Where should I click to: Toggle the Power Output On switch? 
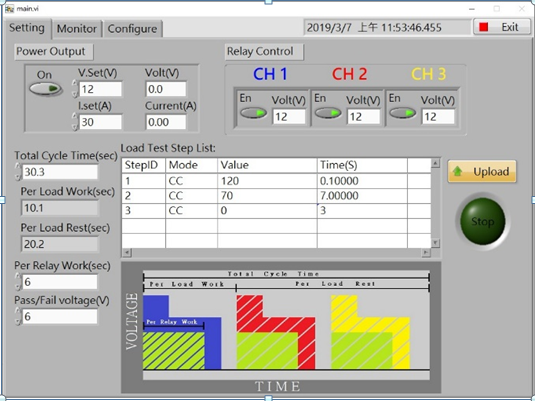tap(46, 89)
